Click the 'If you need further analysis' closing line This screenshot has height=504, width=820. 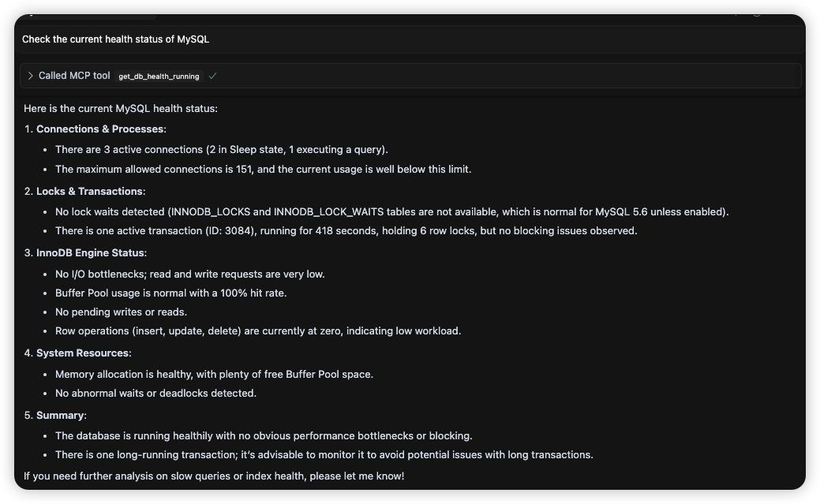(x=214, y=476)
